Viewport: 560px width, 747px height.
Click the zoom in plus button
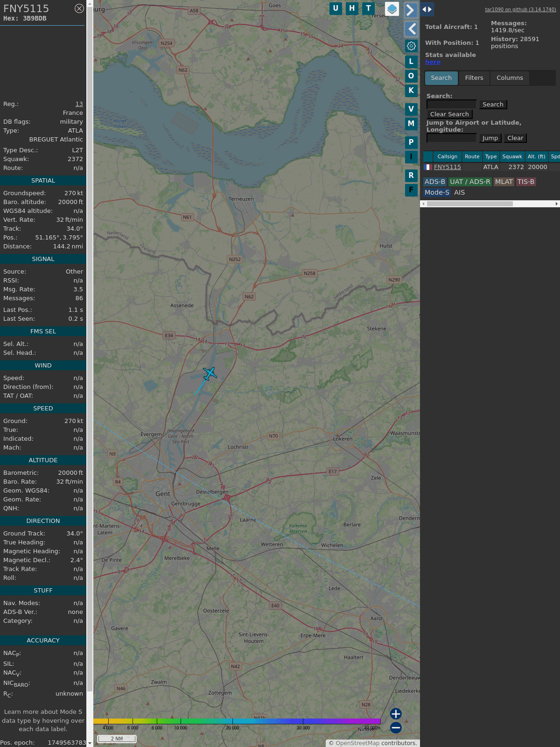[x=396, y=713]
